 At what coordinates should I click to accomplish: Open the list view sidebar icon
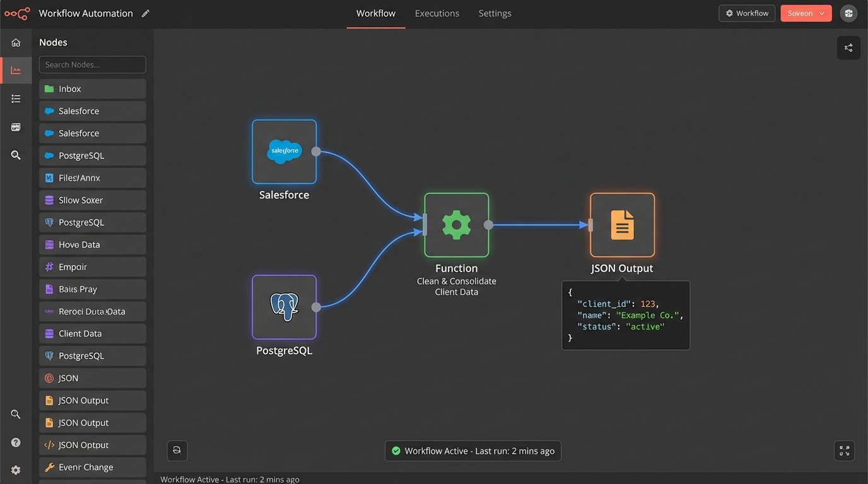tap(16, 99)
